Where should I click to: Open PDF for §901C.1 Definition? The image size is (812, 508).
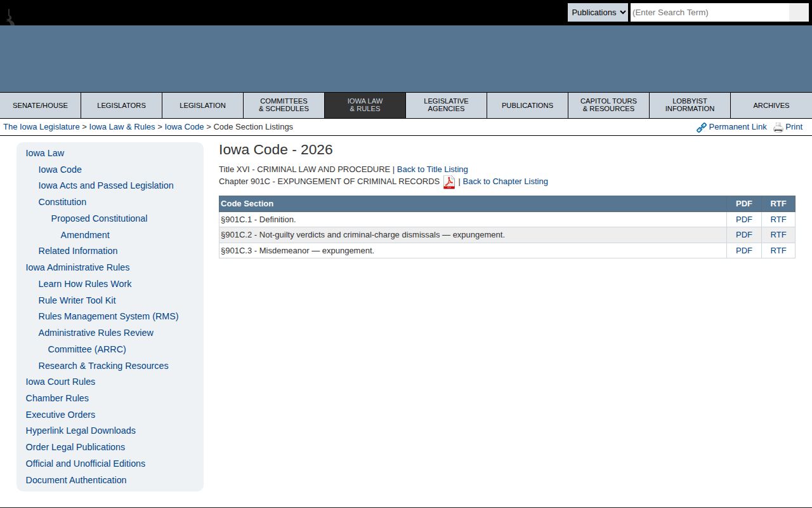743,220
